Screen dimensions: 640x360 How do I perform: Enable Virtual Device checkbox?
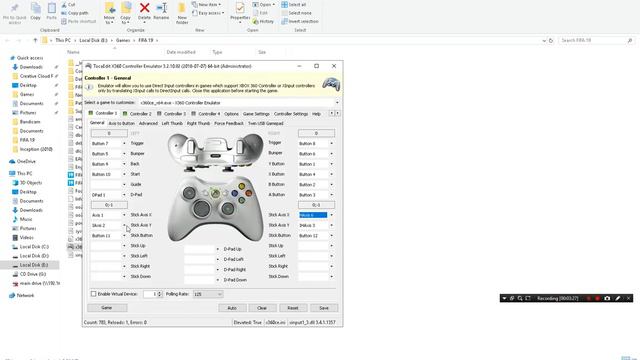(93, 294)
